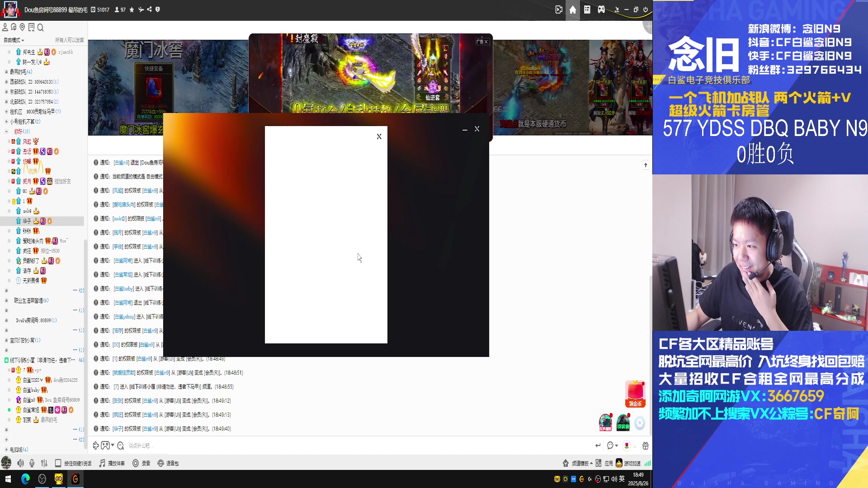Image resolution: width=868 pixels, height=488 pixels.
Task: Open the audio mixer sliders icon in bottom bar
Action: pos(44,464)
